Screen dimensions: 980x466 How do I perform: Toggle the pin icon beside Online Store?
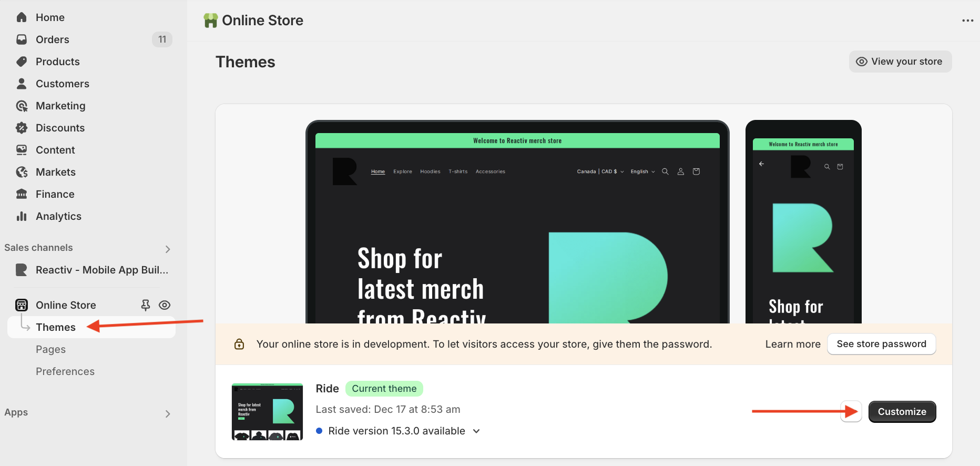click(x=146, y=305)
